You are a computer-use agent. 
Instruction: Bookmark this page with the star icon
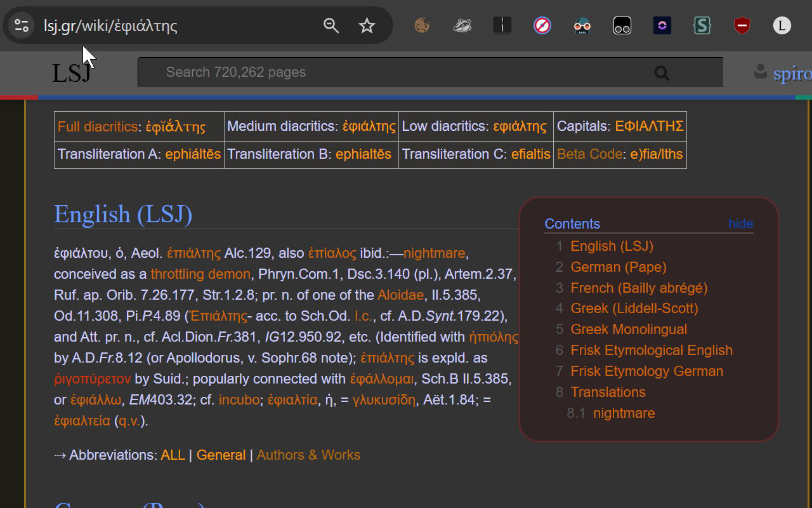coord(367,26)
